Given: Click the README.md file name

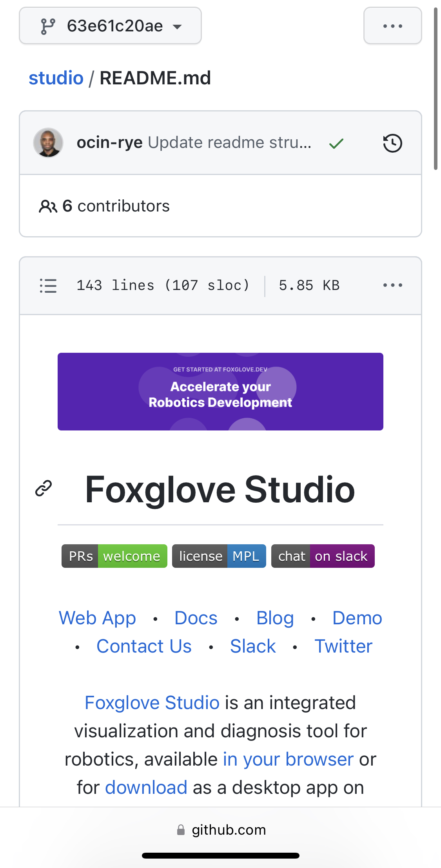Looking at the screenshot, I should (x=155, y=78).
